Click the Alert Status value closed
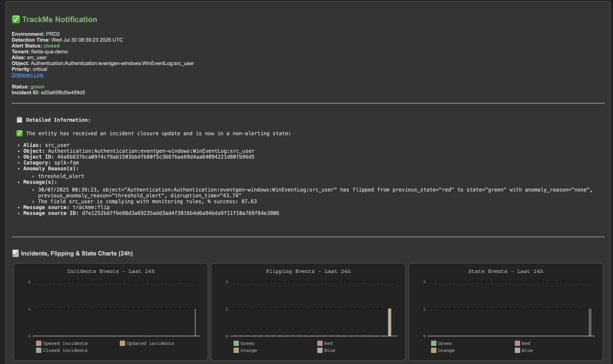Screen dimensions: 613x364 click(52, 46)
